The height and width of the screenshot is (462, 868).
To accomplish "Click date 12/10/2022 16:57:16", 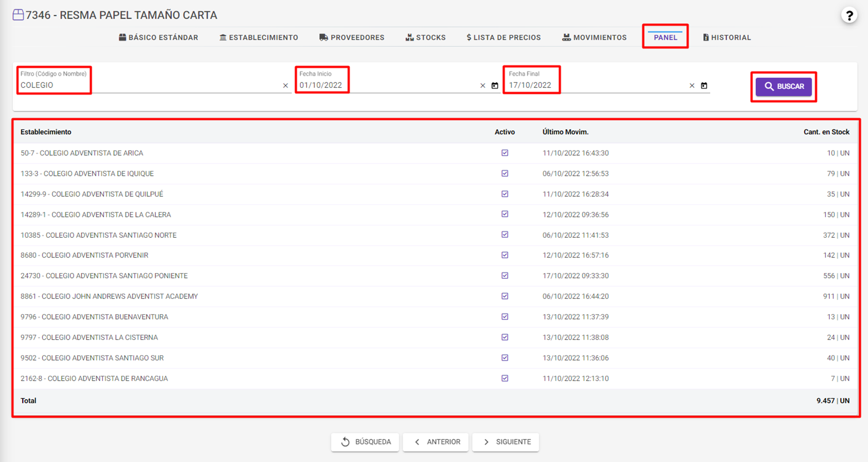I will 575,256.
